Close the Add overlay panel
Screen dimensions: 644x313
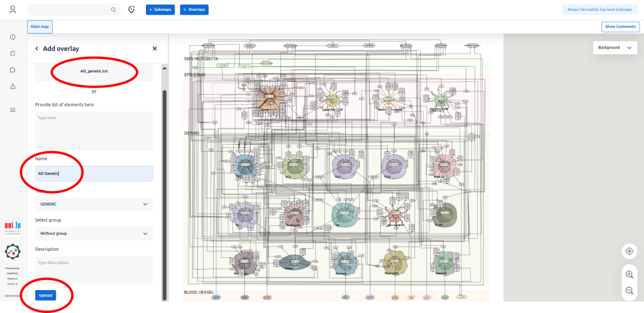coord(154,48)
